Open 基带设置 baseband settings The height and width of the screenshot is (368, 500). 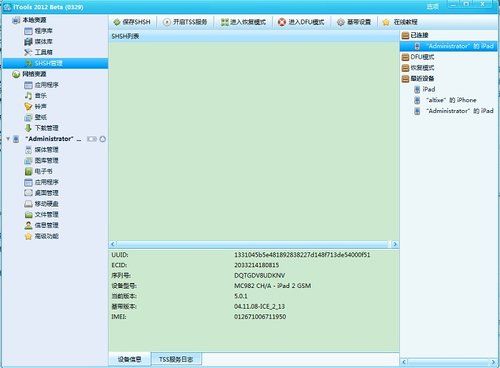click(354, 22)
